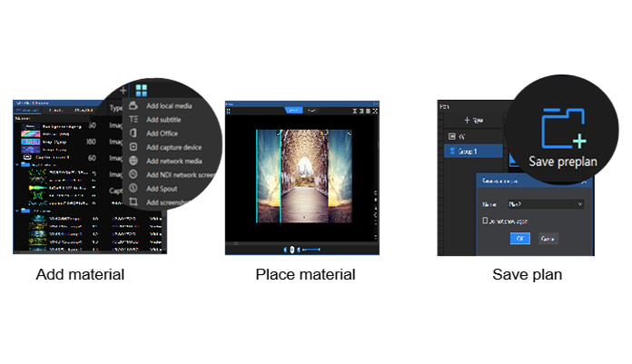632x364 pixels.
Task: Click the Office logo icon
Action: tap(133, 133)
